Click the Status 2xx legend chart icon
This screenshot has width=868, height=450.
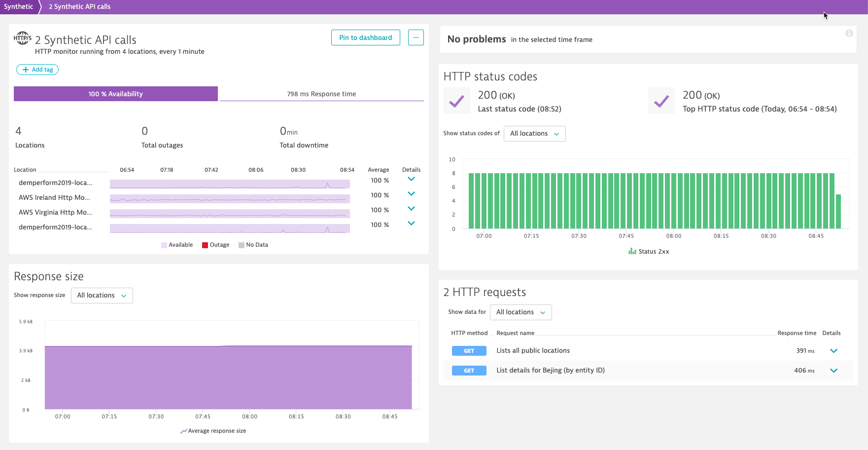[632, 251]
